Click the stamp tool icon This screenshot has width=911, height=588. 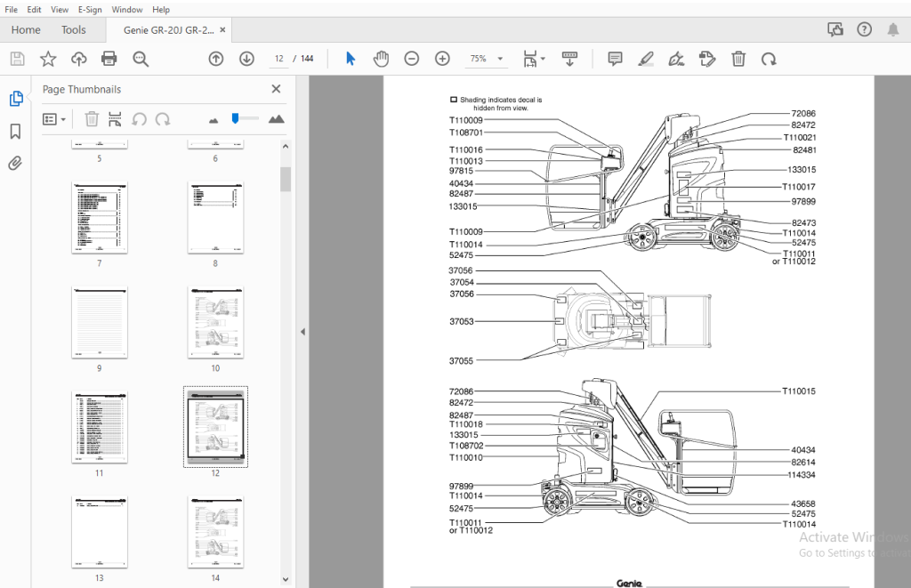point(707,59)
